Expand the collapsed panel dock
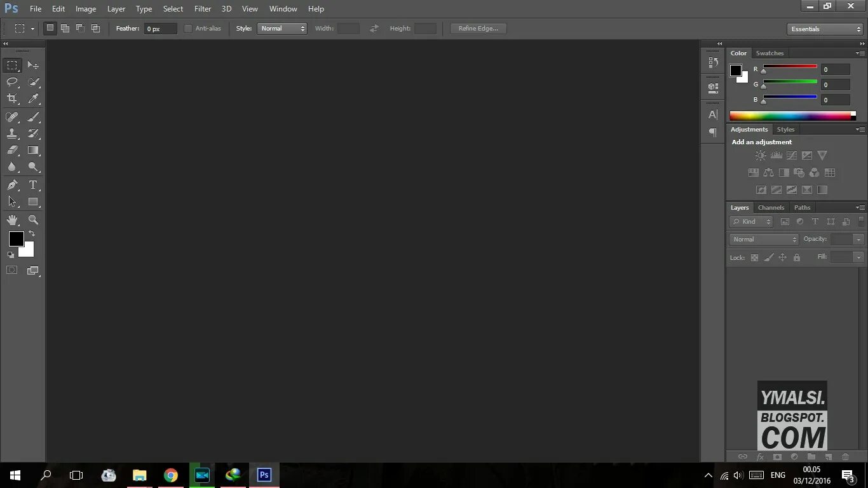Image resolution: width=868 pixels, height=488 pixels. pos(720,44)
